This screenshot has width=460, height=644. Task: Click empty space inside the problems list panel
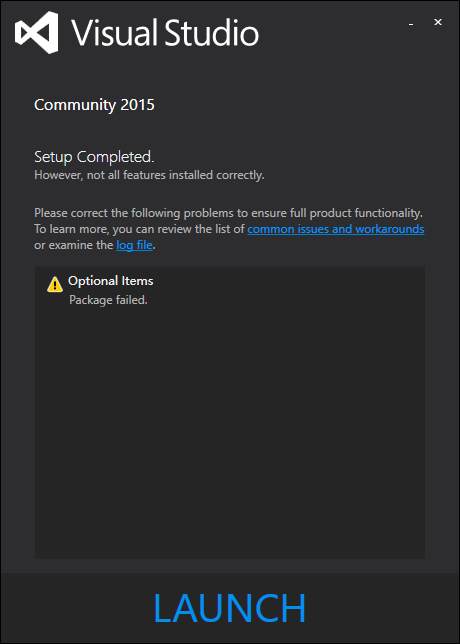[x=230, y=431]
